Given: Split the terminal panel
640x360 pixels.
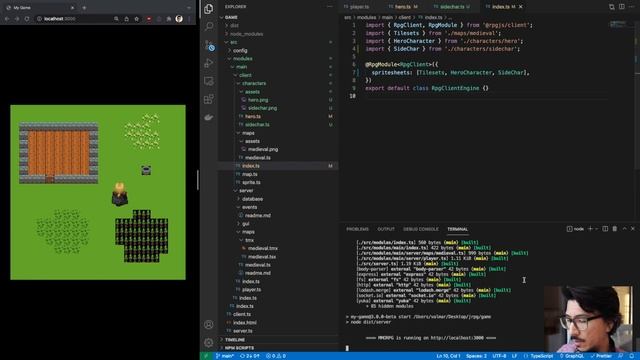Looking at the screenshot, I should point(605,229).
